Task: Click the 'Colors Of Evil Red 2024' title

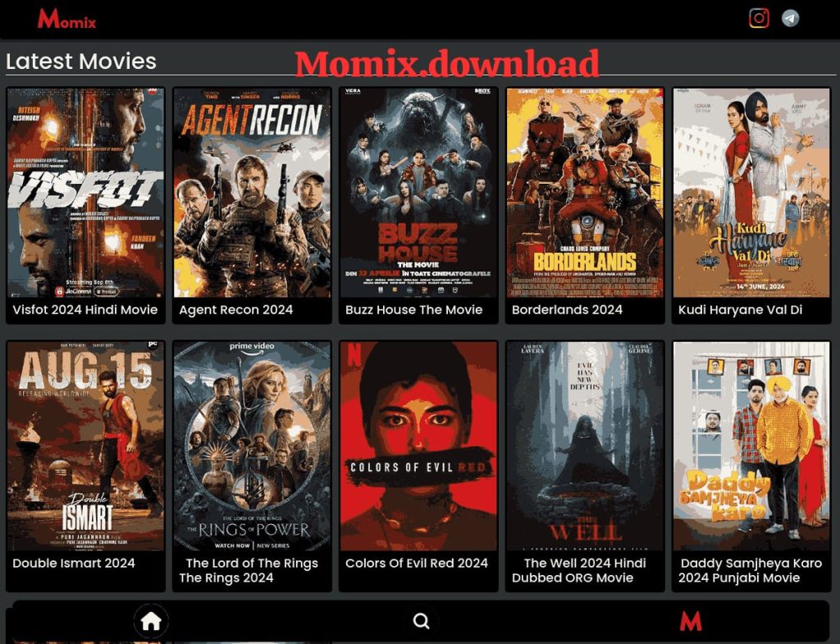Action: click(416, 563)
